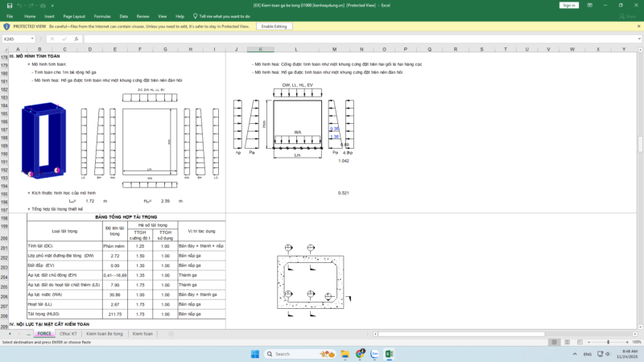
Task: Open Zalo from the taskbar
Action: (374, 354)
